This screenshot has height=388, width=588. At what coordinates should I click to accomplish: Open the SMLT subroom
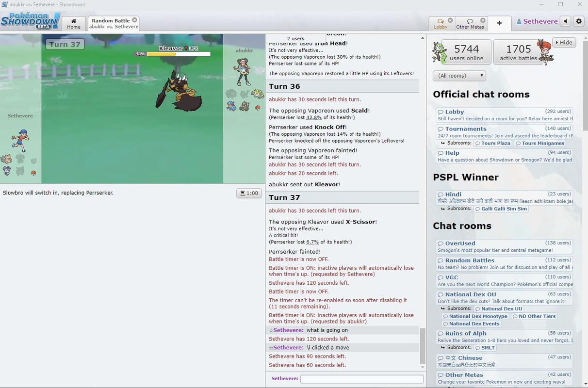pyautogui.click(x=485, y=348)
